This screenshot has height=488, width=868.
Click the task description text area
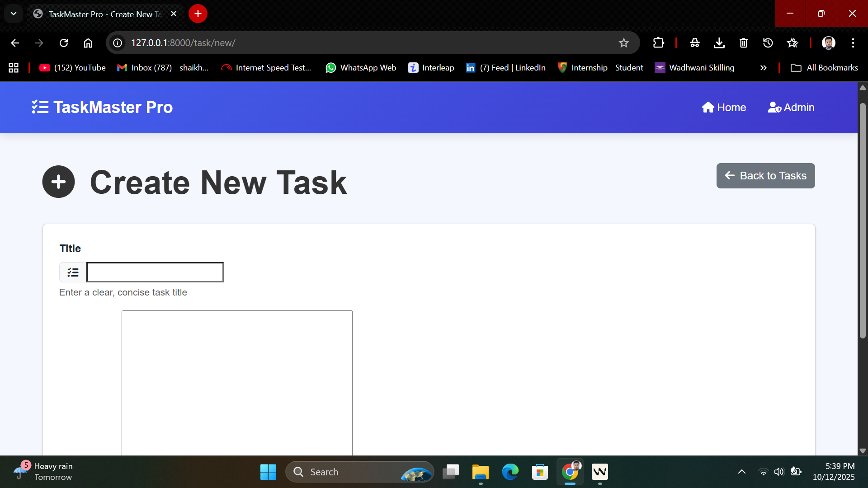point(237,383)
